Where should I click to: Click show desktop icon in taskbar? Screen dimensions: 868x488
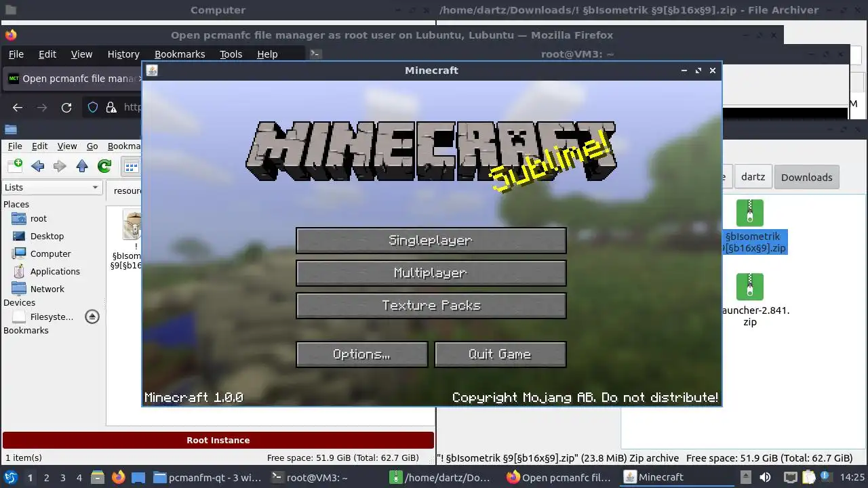click(138, 477)
